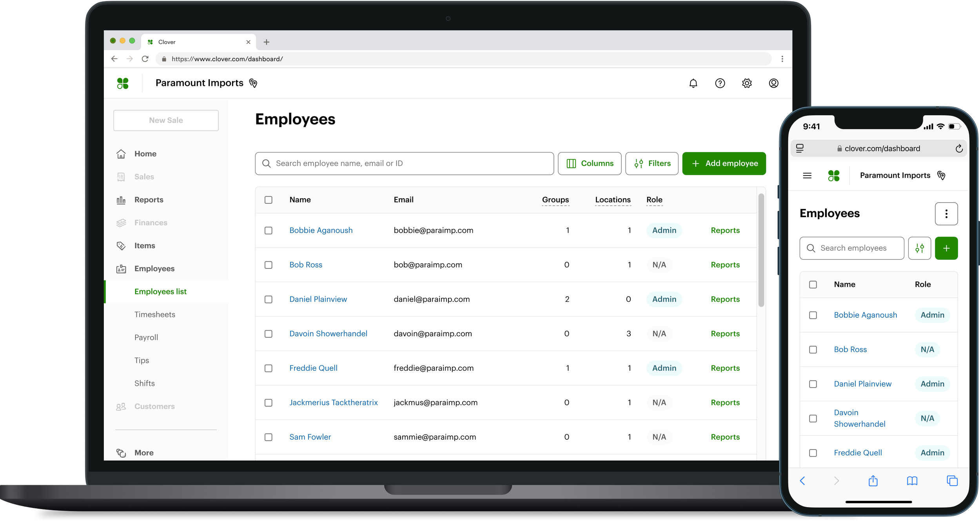Expand the Filters options

point(652,163)
